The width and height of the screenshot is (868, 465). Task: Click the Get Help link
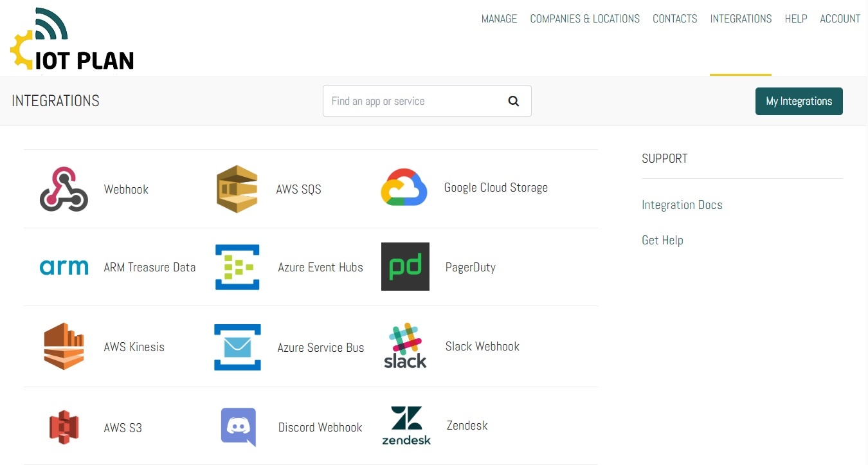(662, 241)
